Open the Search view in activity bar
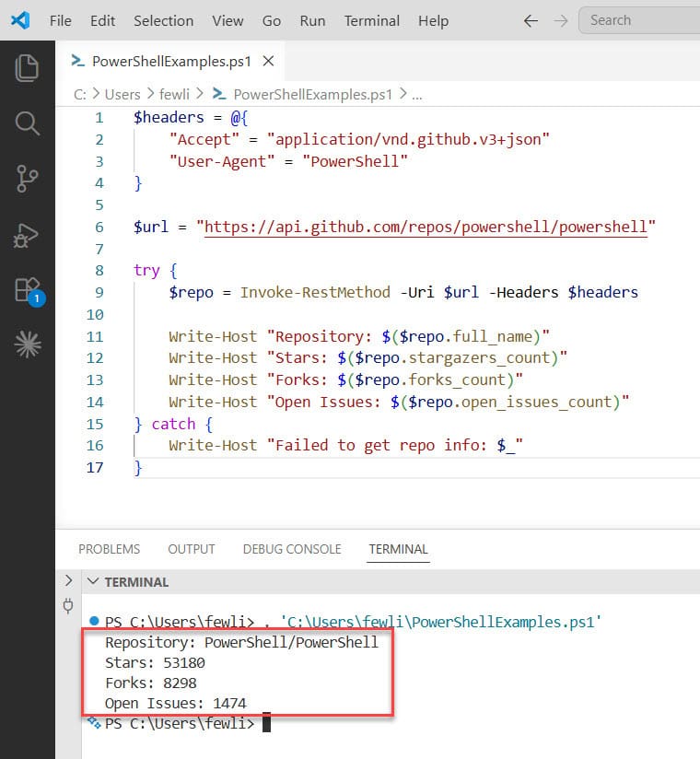700x759 pixels. (27, 123)
